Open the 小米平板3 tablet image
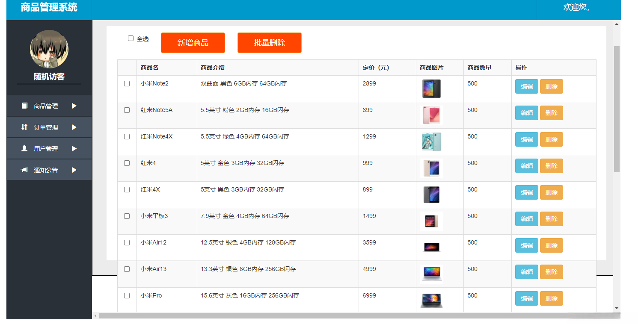The image size is (644, 327). 431,221
